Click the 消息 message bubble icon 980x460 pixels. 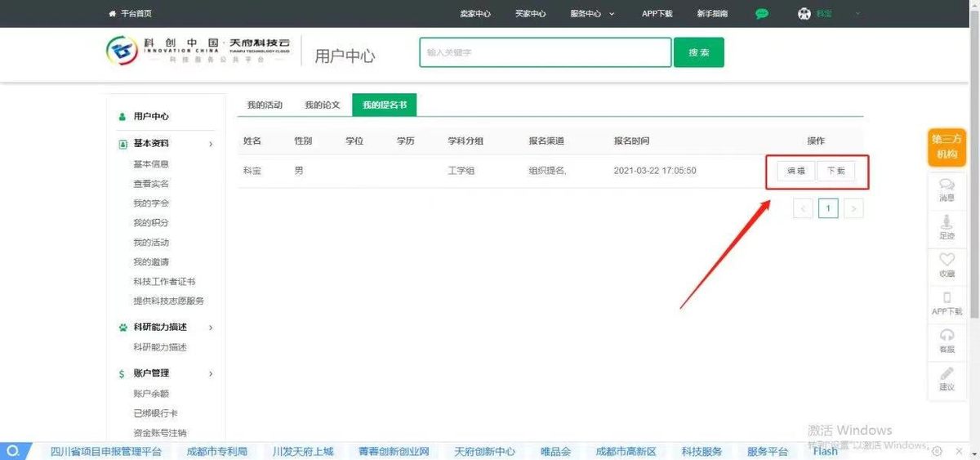(x=947, y=185)
